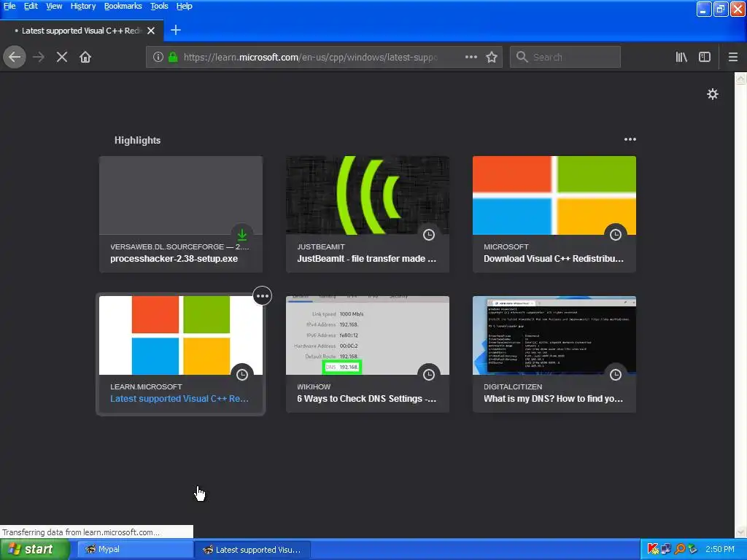The image size is (747, 560).
Task: Click the green padlock security icon
Action: 173,57
